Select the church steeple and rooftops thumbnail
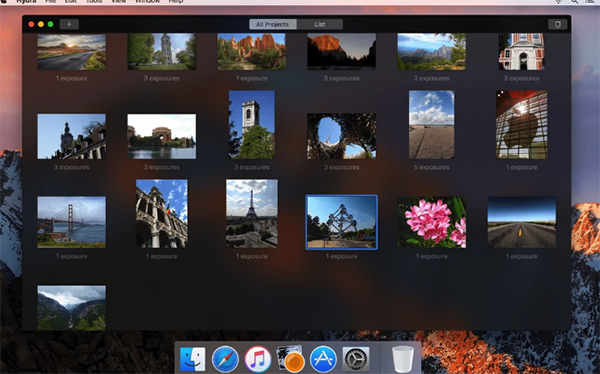600x374 pixels. [72, 136]
